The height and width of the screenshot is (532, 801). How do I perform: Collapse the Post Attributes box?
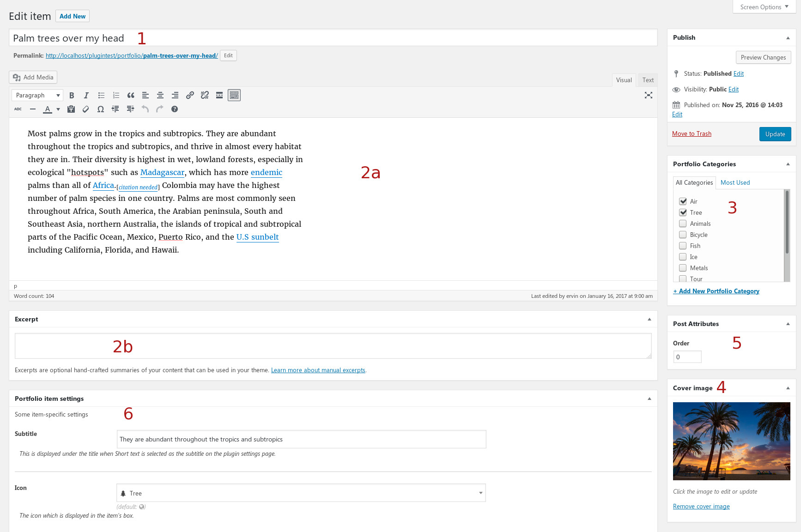(x=788, y=324)
